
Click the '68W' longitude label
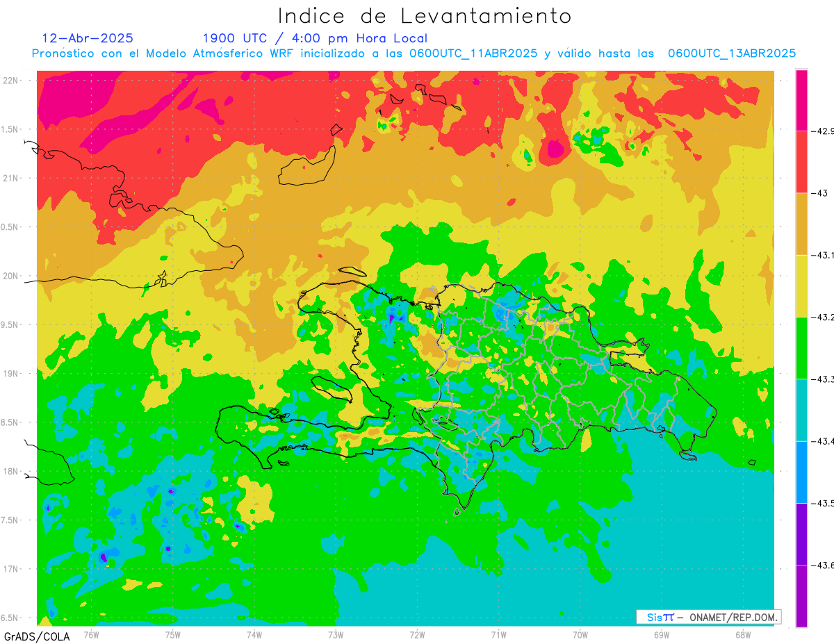click(743, 634)
